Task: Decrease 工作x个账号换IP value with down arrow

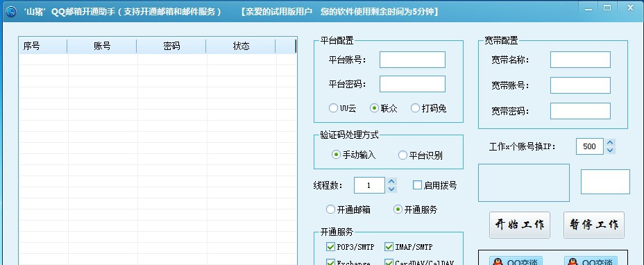Action: 610,151
